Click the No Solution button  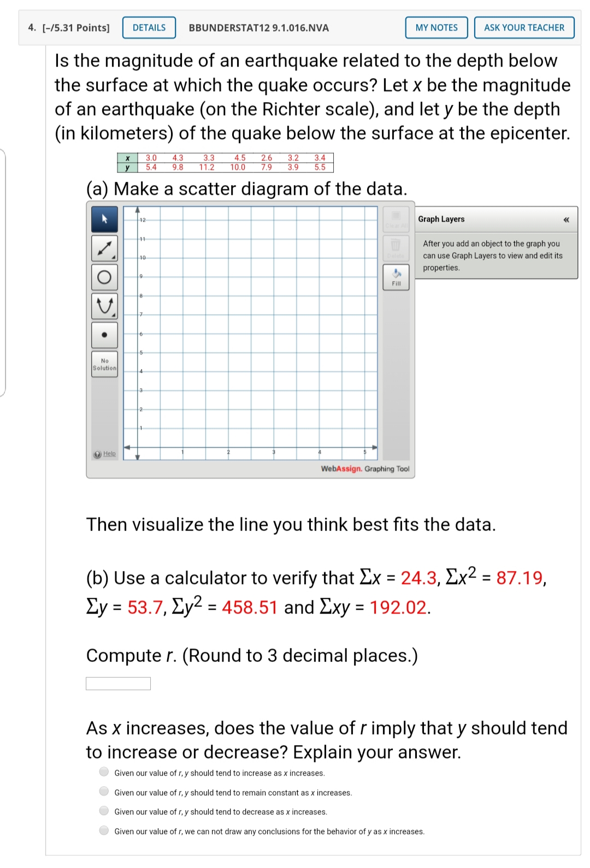tap(104, 364)
